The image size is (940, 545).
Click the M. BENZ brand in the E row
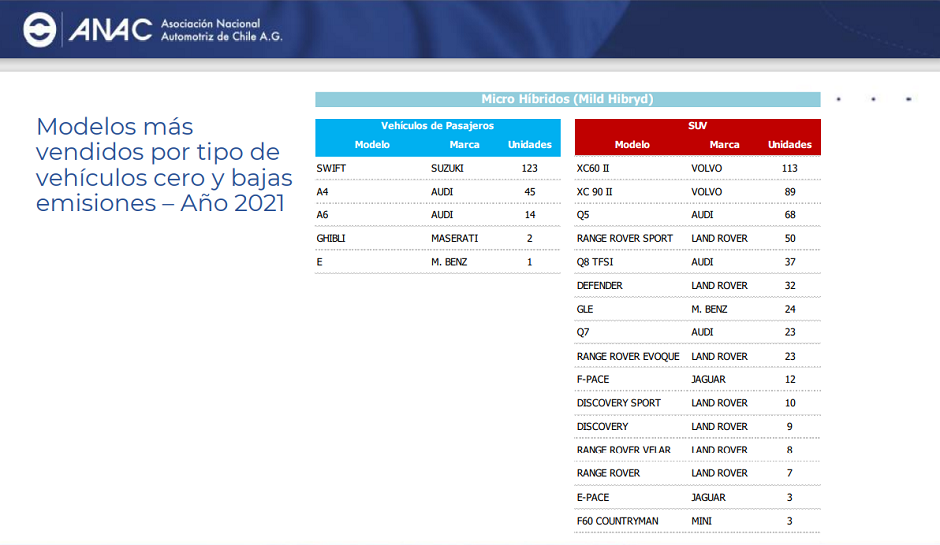449,262
